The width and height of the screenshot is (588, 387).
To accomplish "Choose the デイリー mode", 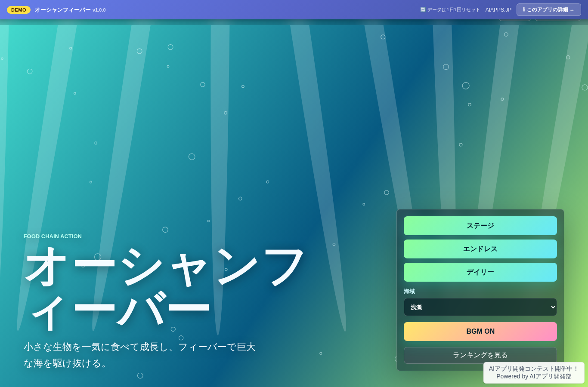I will [480, 272].
